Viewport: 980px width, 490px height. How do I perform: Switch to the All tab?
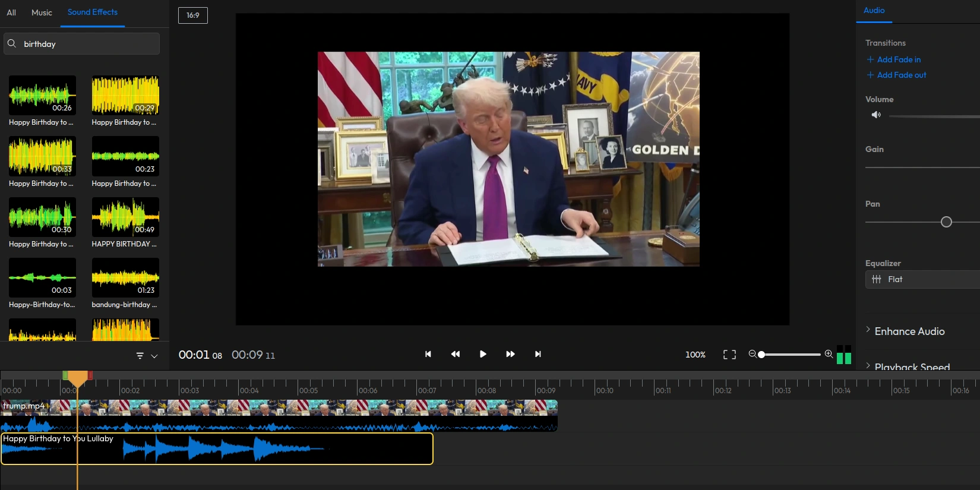(x=11, y=12)
